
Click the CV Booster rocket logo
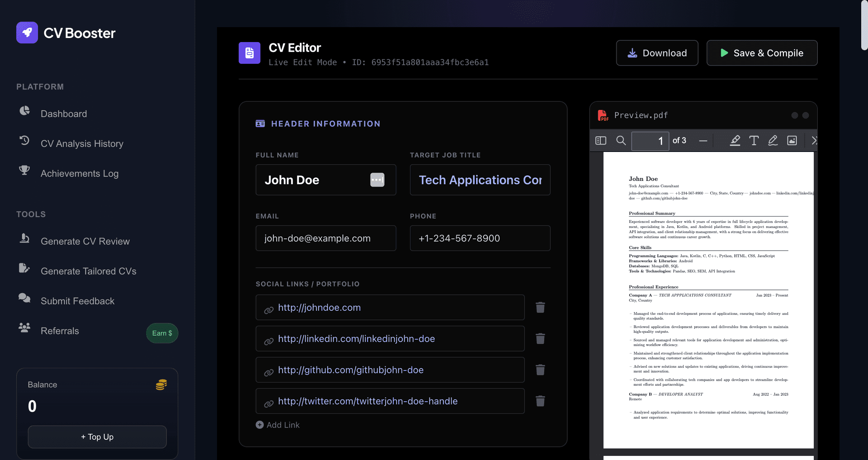coord(27,32)
